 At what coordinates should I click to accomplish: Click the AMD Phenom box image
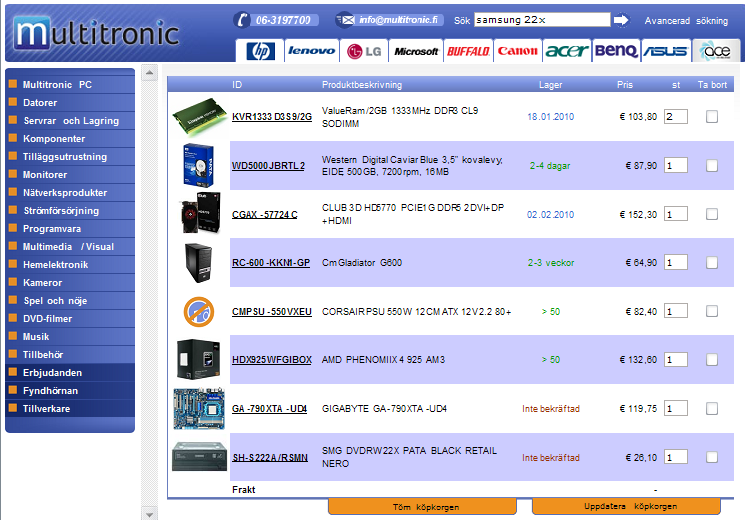coord(199,359)
